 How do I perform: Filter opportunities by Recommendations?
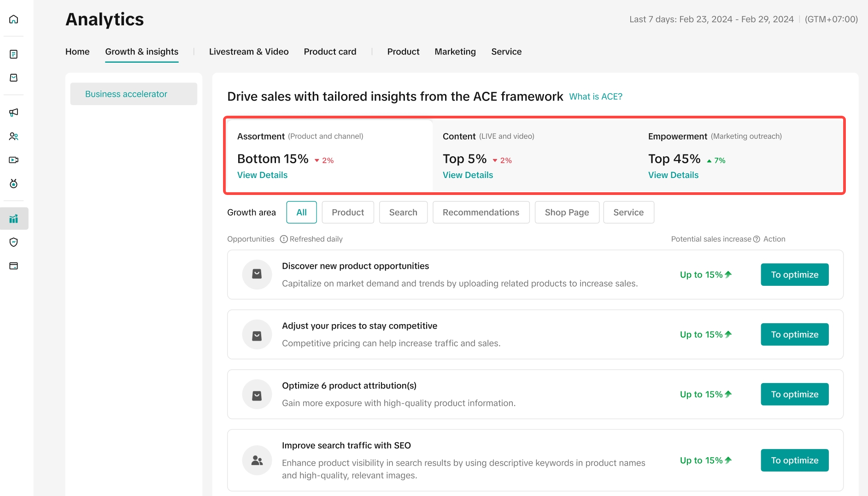pyautogui.click(x=481, y=213)
